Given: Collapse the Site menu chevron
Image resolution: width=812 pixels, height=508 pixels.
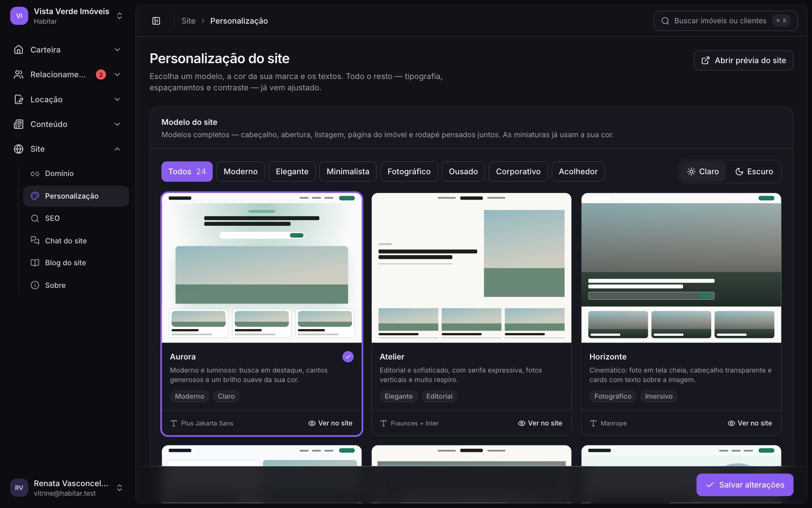Looking at the screenshot, I should point(117,149).
